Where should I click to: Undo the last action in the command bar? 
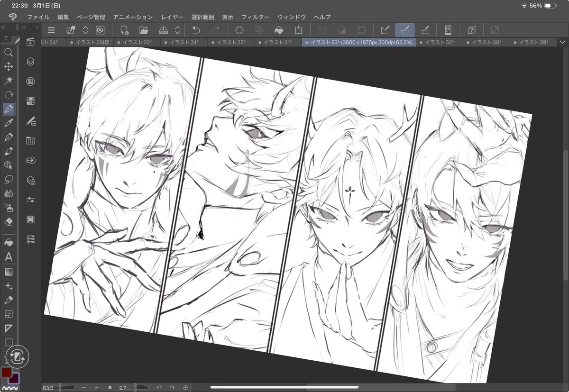[196, 30]
